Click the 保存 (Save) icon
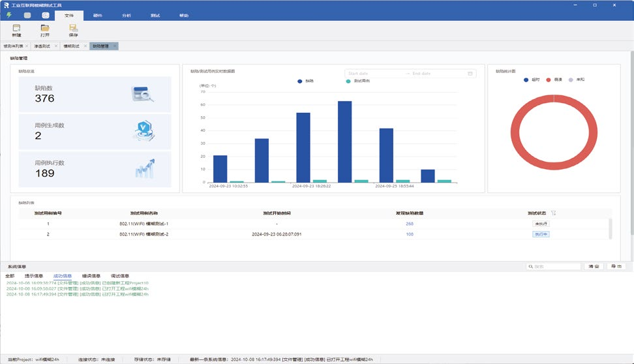Screen dimensions: 634x364 (73, 28)
